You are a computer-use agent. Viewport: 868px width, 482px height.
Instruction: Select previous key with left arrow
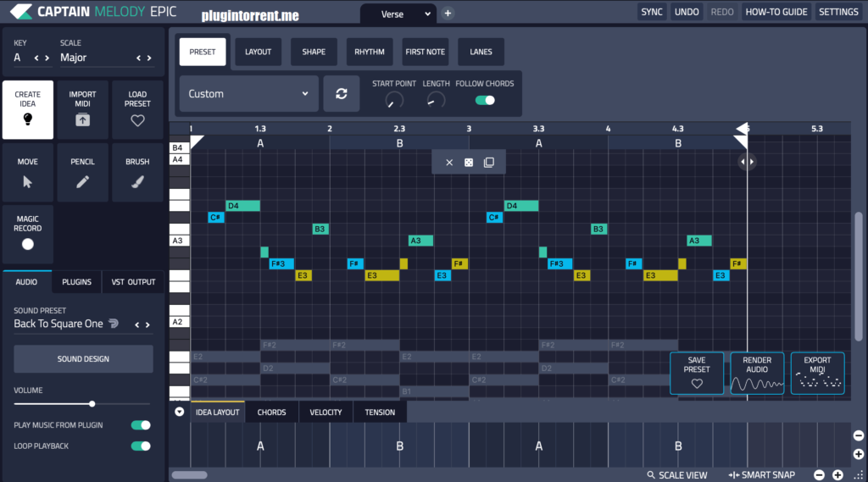click(36, 58)
